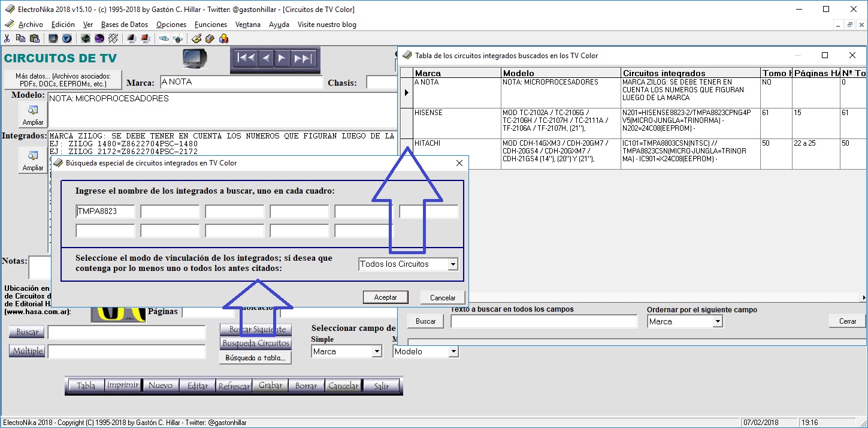Click Aceptar in the search dialog

(385, 297)
